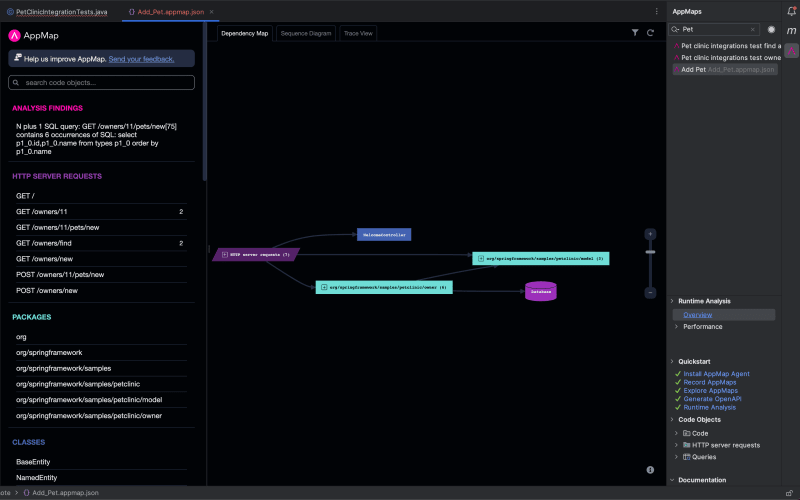Toggle the read-only lock icon in status bar
Image resolution: width=800 pixels, height=500 pixels.
click(x=789, y=493)
